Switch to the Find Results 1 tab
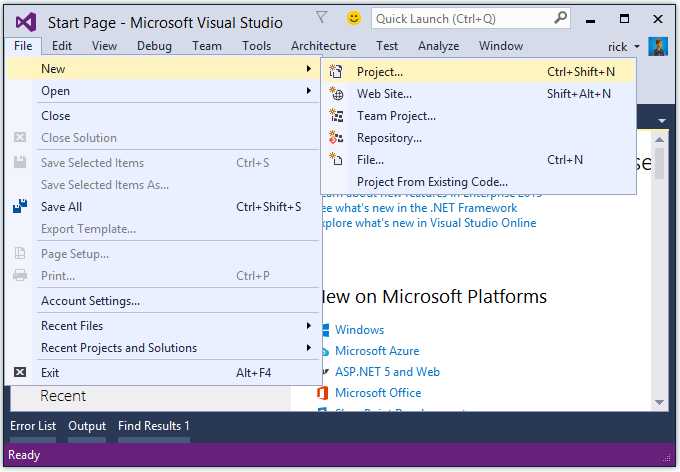Screen dimensions: 680x472 click(x=154, y=426)
